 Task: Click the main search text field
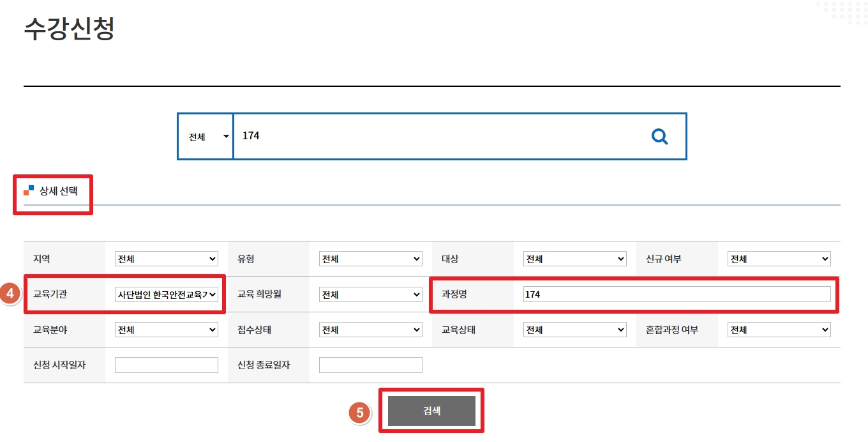(x=440, y=136)
